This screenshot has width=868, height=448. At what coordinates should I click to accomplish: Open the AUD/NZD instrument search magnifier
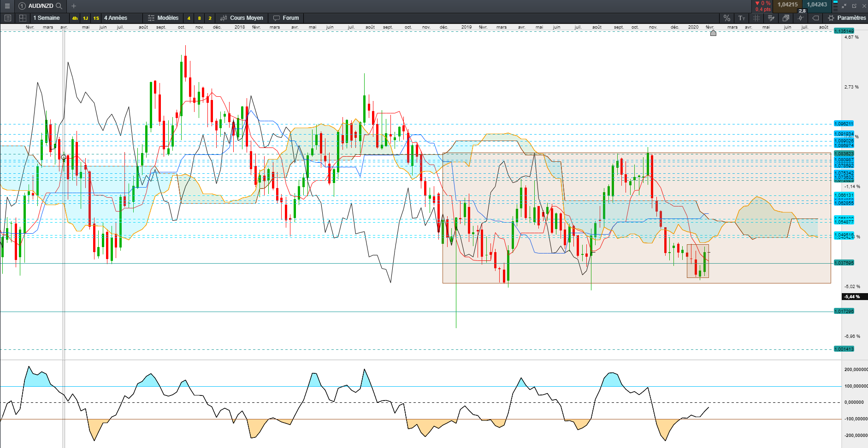click(x=59, y=6)
